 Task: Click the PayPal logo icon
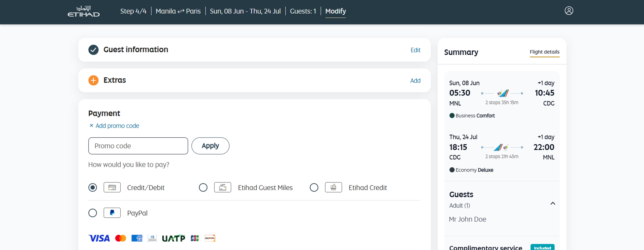coord(112,213)
